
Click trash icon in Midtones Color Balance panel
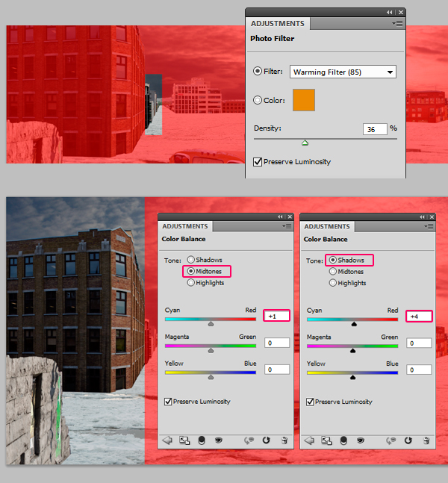[284, 440]
